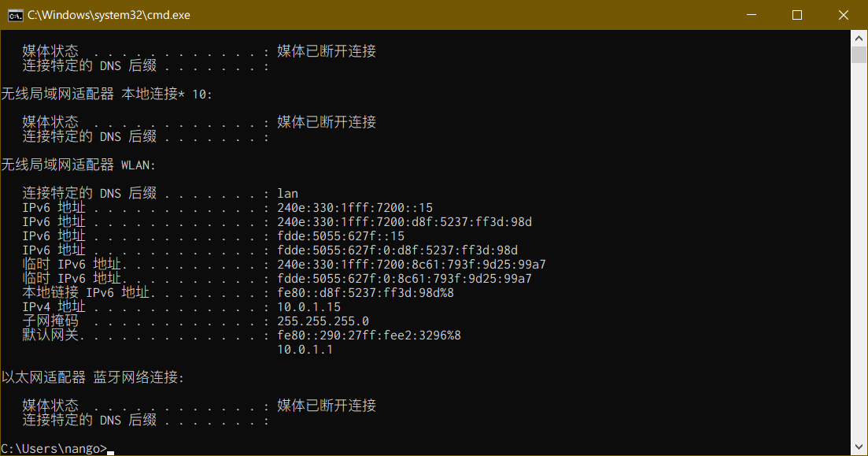868x456 pixels.
Task: Click the 以太网适配器 蓝牙网络连接 heading
Action: pos(92,378)
